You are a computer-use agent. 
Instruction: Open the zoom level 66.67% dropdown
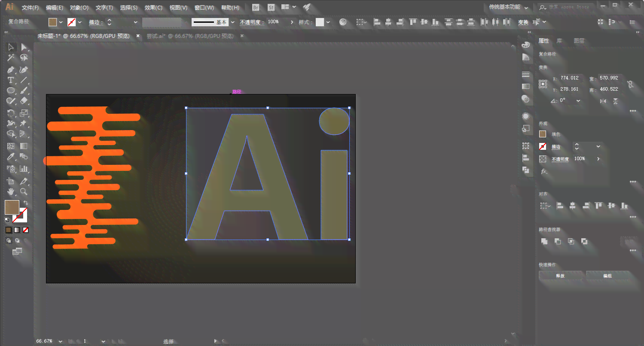[60, 341]
